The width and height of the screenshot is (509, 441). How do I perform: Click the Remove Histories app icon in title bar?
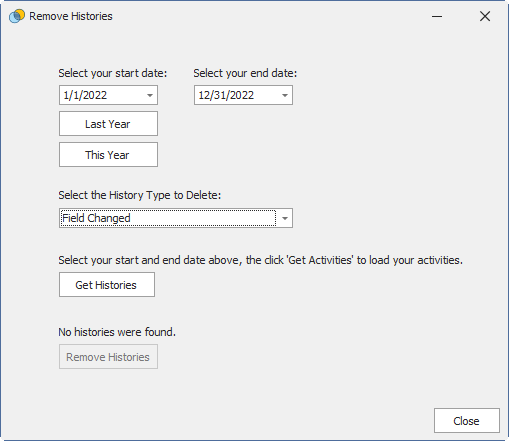click(x=17, y=16)
